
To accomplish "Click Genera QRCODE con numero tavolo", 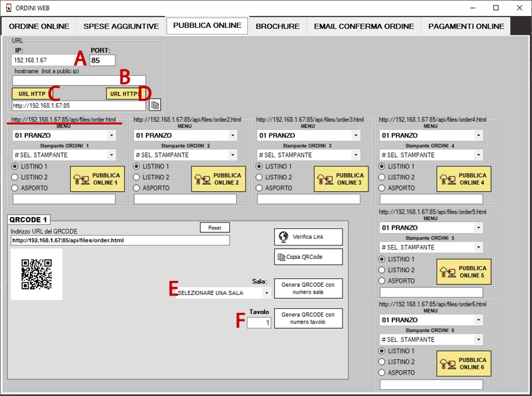I will (x=308, y=318).
